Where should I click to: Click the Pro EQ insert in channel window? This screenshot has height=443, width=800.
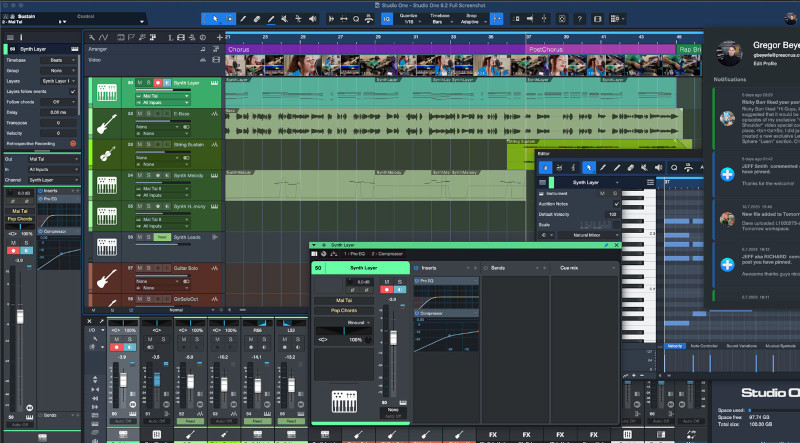tap(446, 281)
